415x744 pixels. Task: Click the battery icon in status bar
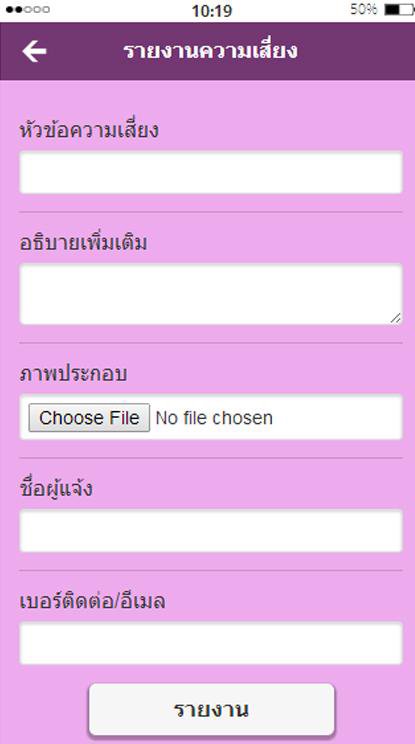point(399,10)
